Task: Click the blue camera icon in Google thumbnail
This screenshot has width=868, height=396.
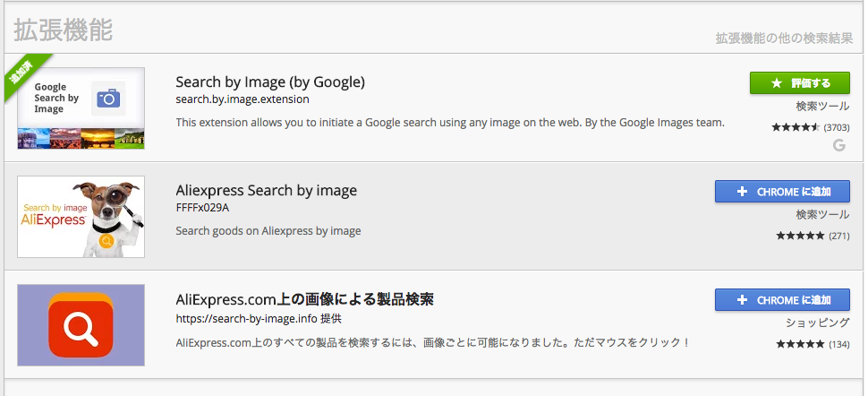Action: 108,99
